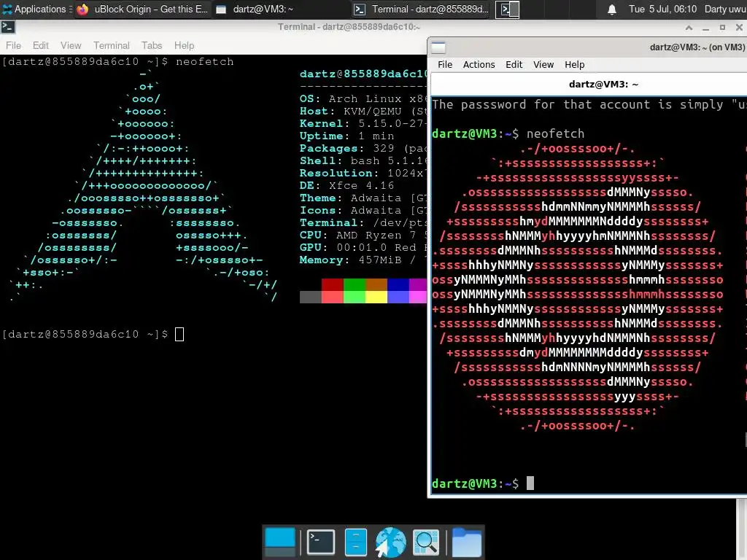747x560 pixels.
Task: Open Actions menu in the dartz@VM3 window
Action: (479, 64)
